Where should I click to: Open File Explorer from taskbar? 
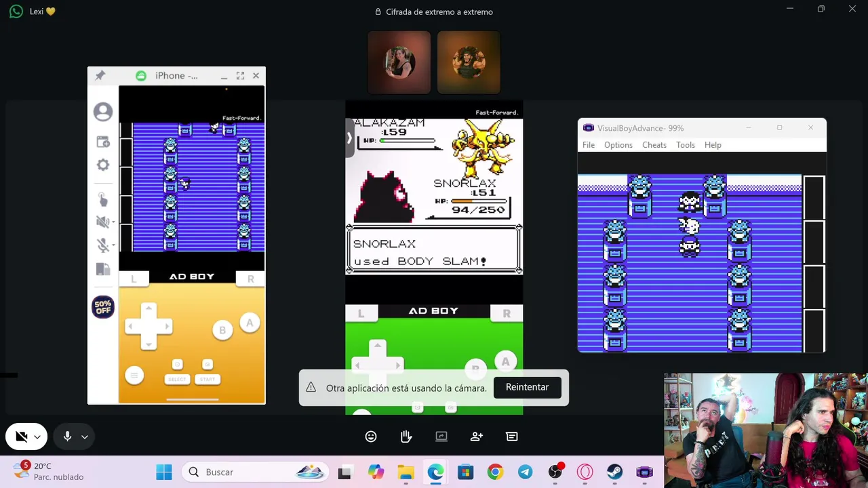(x=406, y=472)
